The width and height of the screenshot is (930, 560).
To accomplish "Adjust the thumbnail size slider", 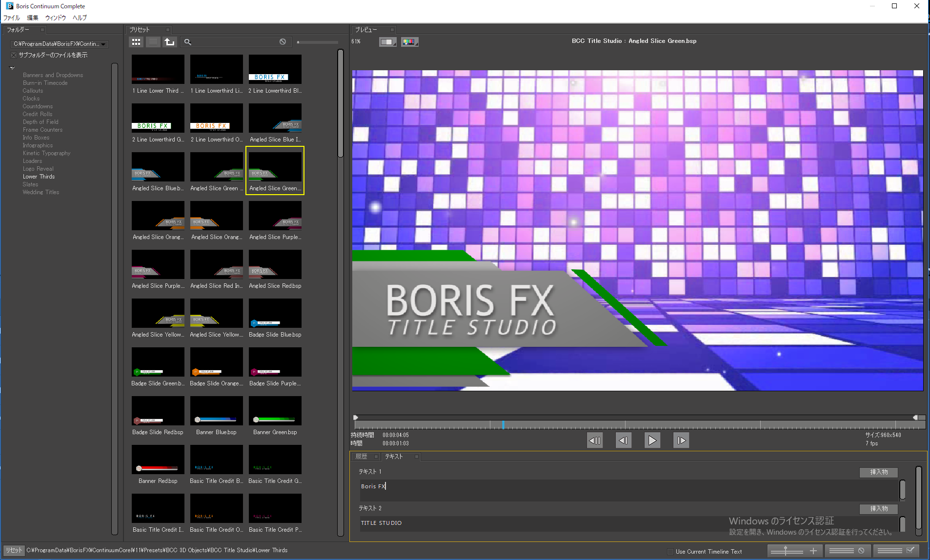I will (x=318, y=42).
